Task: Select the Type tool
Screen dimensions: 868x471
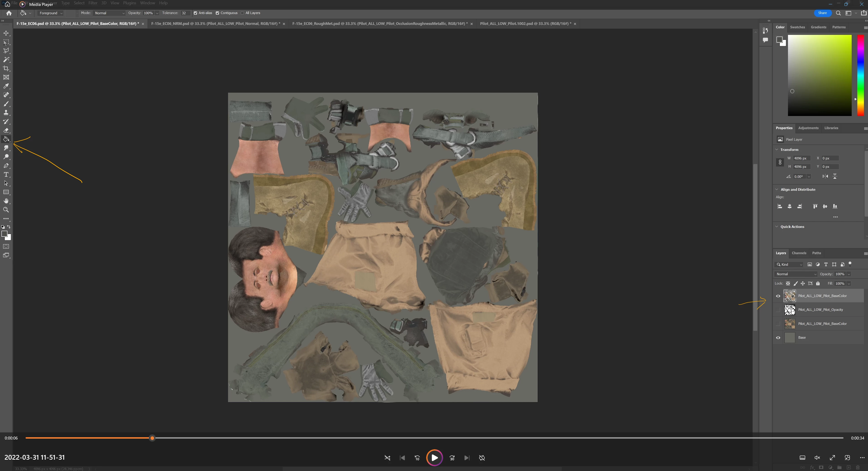Action: click(6, 174)
